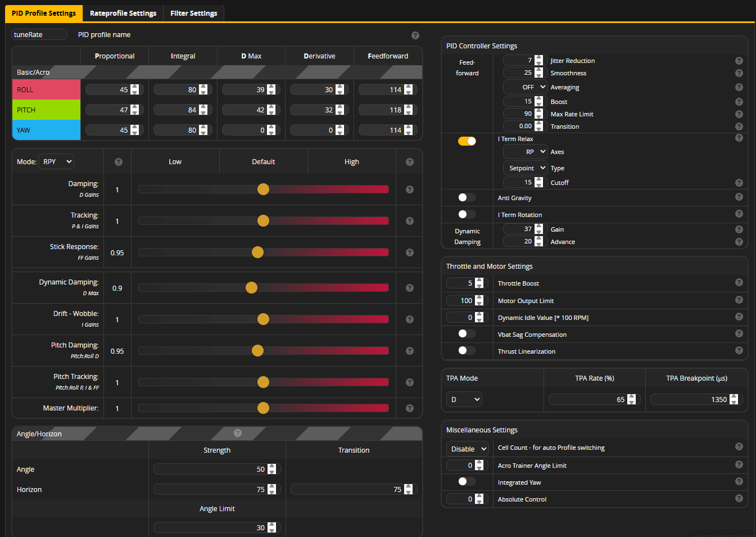Open the Cell Count dropdown
Screen dimensions: 756x537
[x=468, y=449]
